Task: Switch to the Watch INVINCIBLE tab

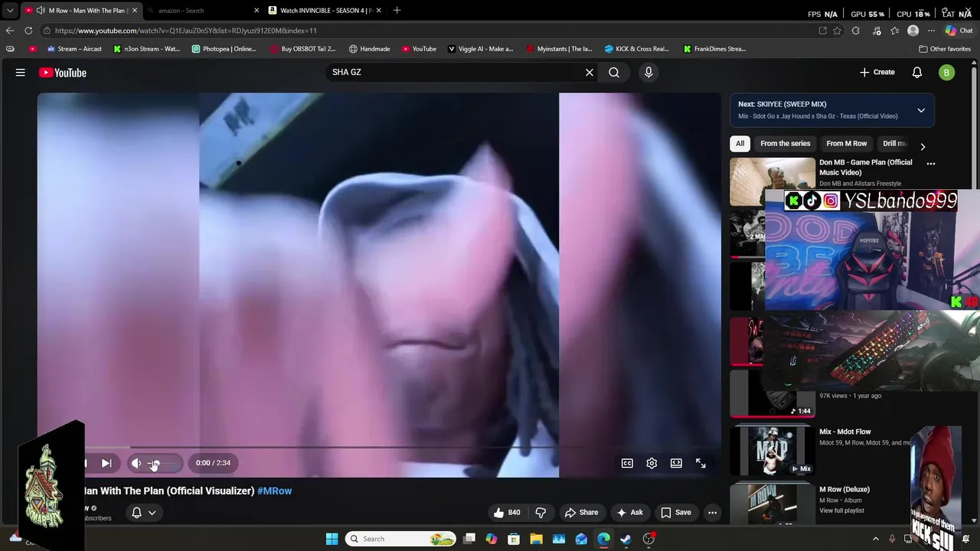Action: (x=325, y=11)
